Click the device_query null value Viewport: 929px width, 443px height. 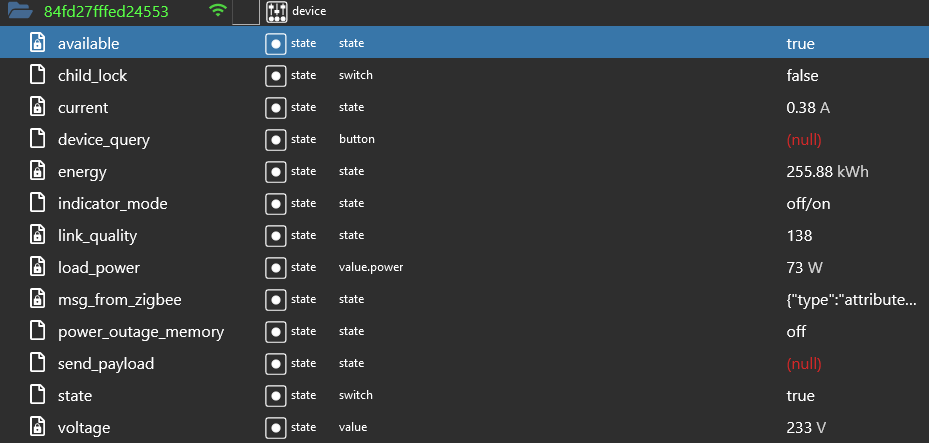click(x=807, y=140)
